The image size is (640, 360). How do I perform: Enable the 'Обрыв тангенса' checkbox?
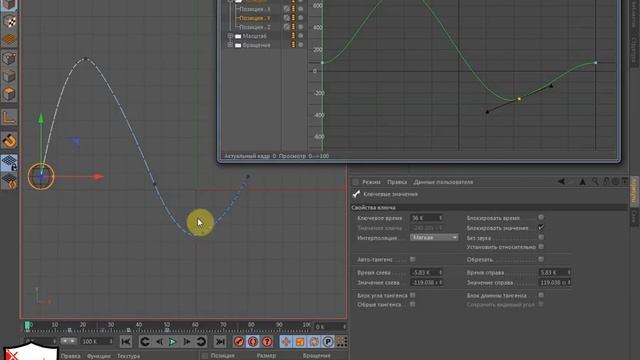coord(413,304)
